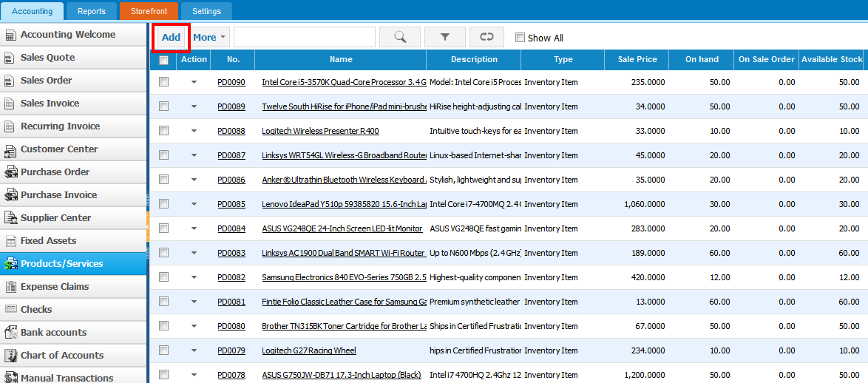This screenshot has height=383, width=868.
Task: Open product number link PD0088
Action: [231, 131]
